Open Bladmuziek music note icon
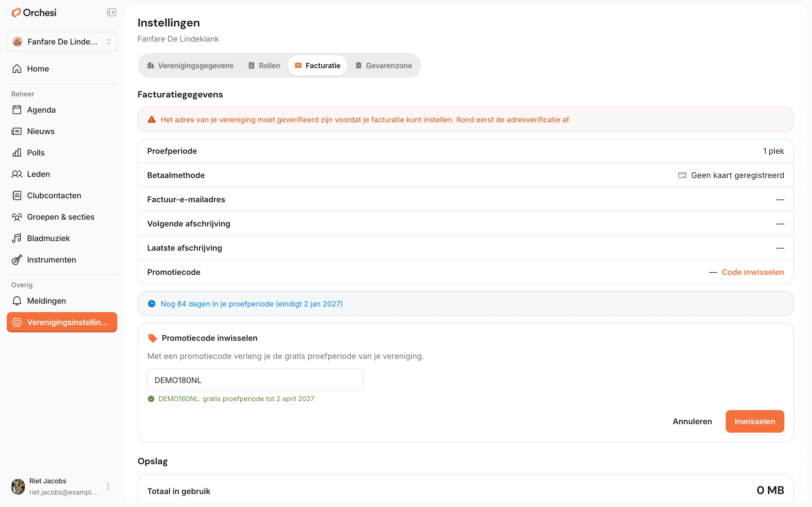 coord(17,238)
